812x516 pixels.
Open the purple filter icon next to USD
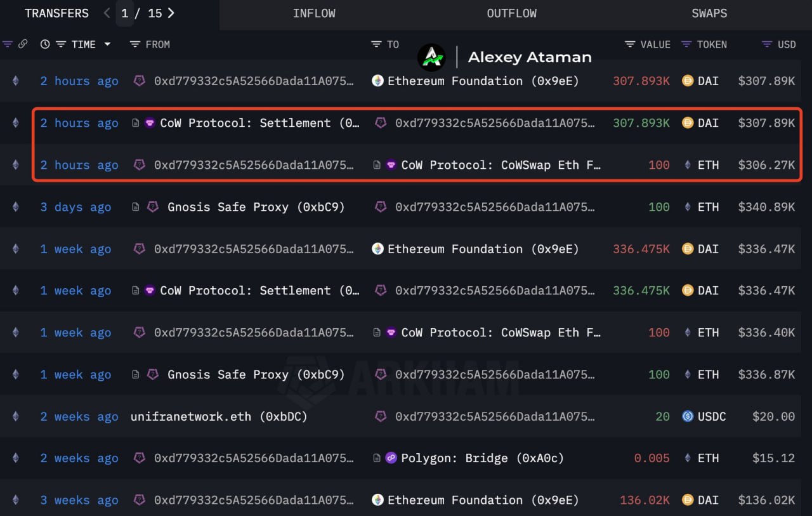pyautogui.click(x=767, y=44)
